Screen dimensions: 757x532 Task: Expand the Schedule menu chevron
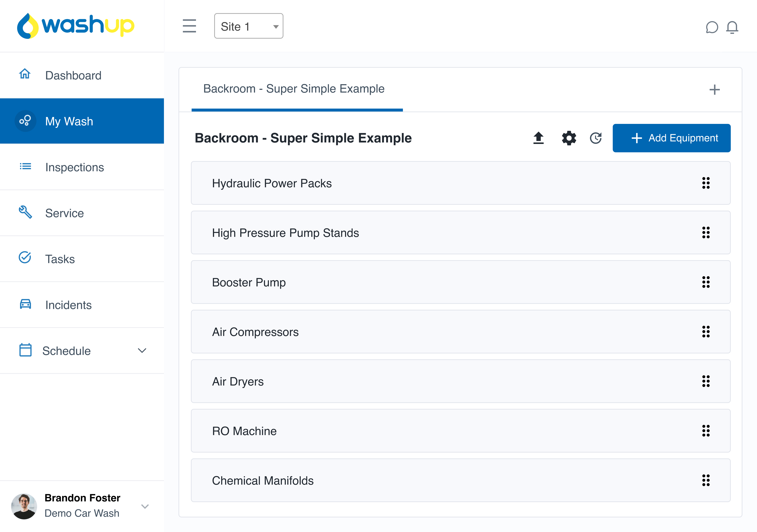(142, 351)
